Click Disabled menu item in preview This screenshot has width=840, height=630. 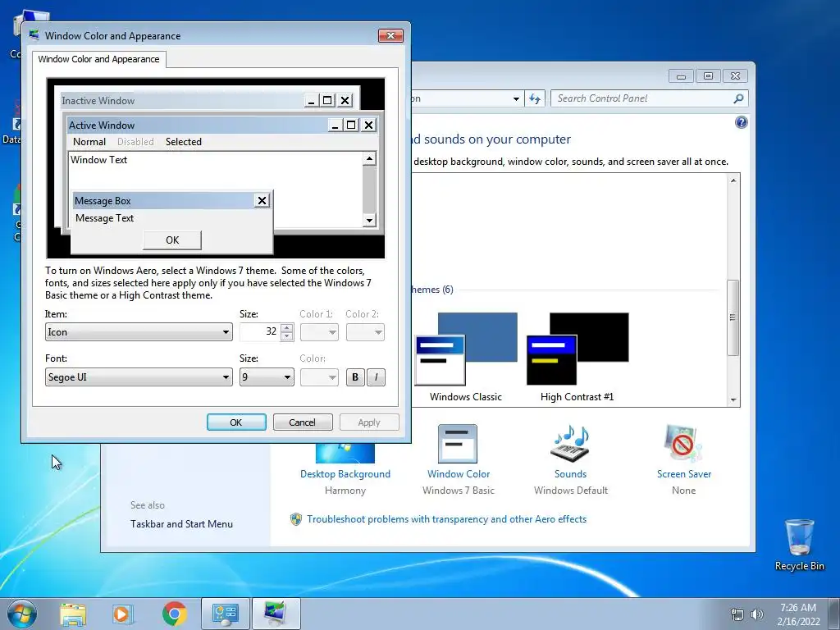pyautogui.click(x=135, y=141)
